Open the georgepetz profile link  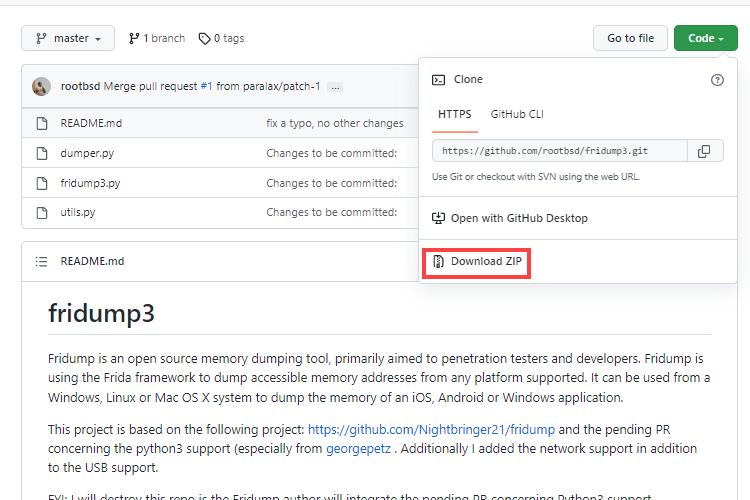tap(358, 449)
